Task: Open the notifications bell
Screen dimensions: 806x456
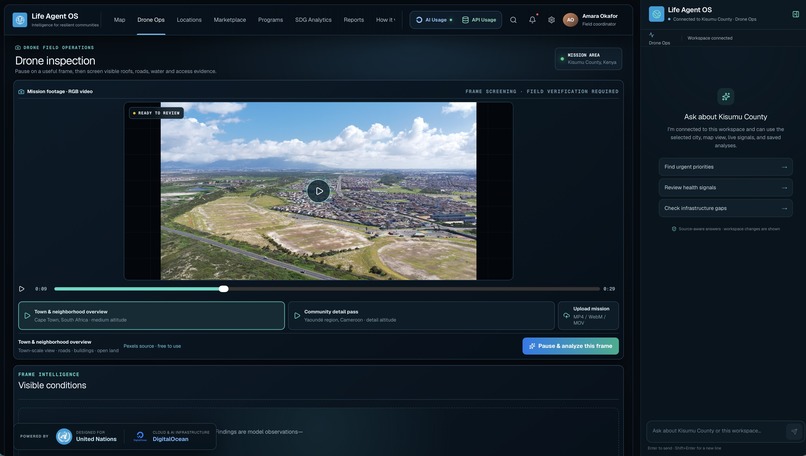Action: pyautogui.click(x=533, y=20)
